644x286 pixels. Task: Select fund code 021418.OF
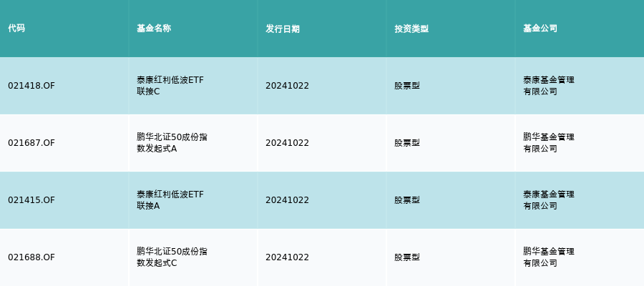(31, 86)
